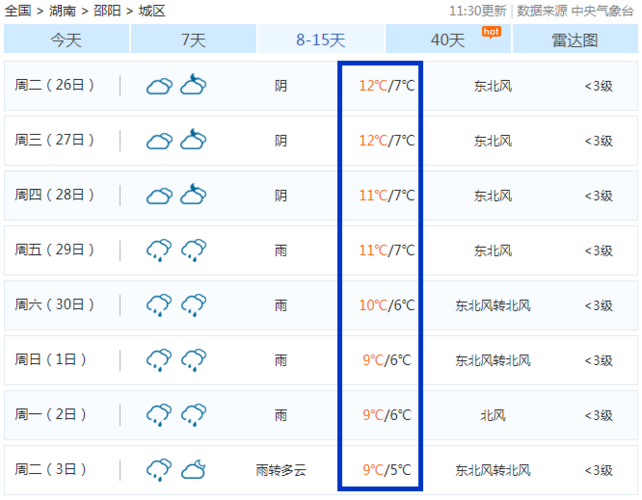The width and height of the screenshot is (642, 500).
Task: Click daytime rain icon for 周六(30日)
Action: 159,305
